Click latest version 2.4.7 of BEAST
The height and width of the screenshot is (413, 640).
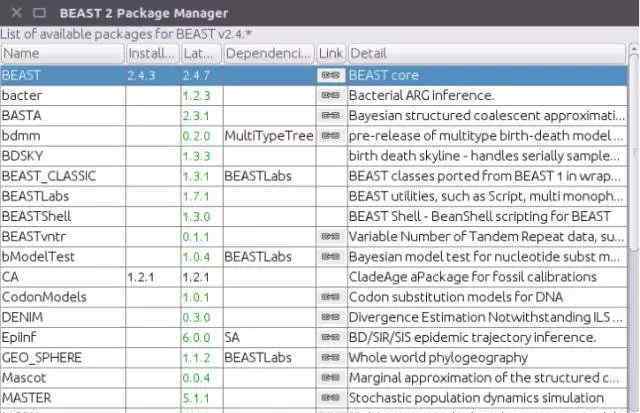click(x=196, y=75)
